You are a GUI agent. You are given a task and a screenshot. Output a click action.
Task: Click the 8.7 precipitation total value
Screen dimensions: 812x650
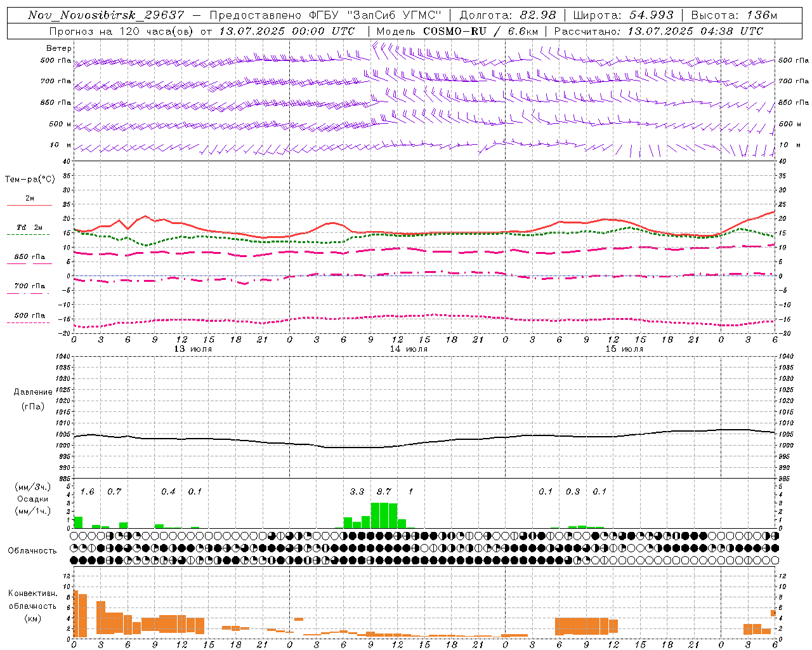(x=384, y=491)
